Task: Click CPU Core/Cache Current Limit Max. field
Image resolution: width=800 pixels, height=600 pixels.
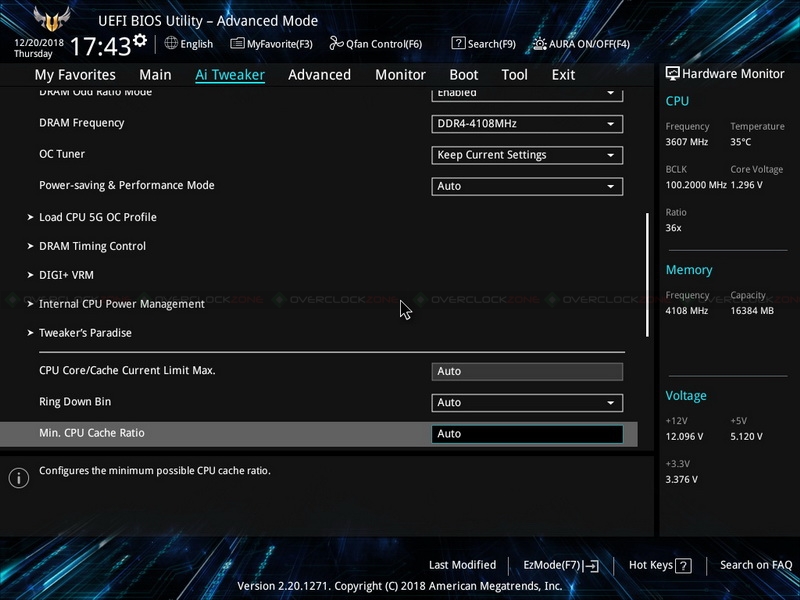Action: tap(527, 371)
